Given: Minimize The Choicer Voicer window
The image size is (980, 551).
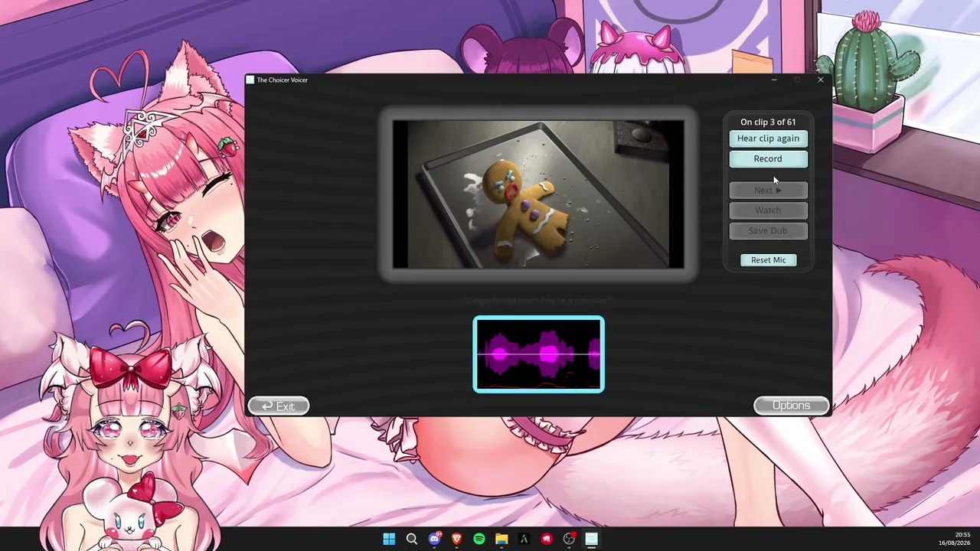Looking at the screenshot, I should (x=774, y=80).
